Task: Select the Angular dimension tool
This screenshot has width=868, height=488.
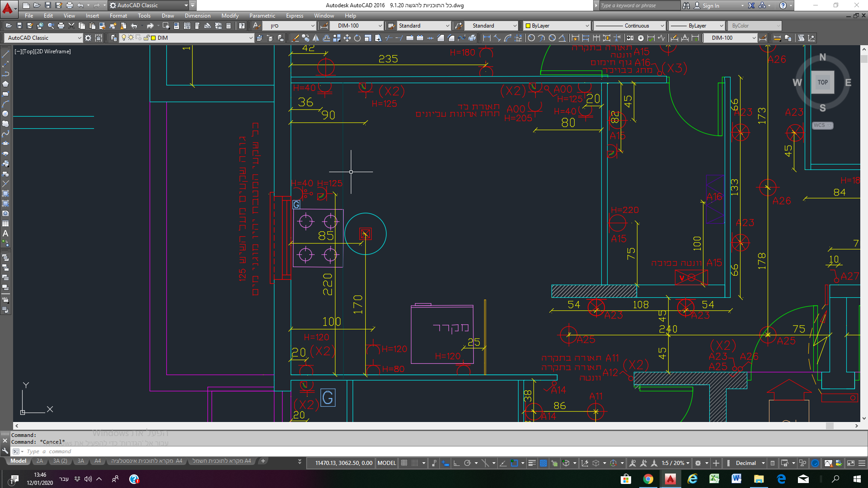Action: (x=562, y=38)
